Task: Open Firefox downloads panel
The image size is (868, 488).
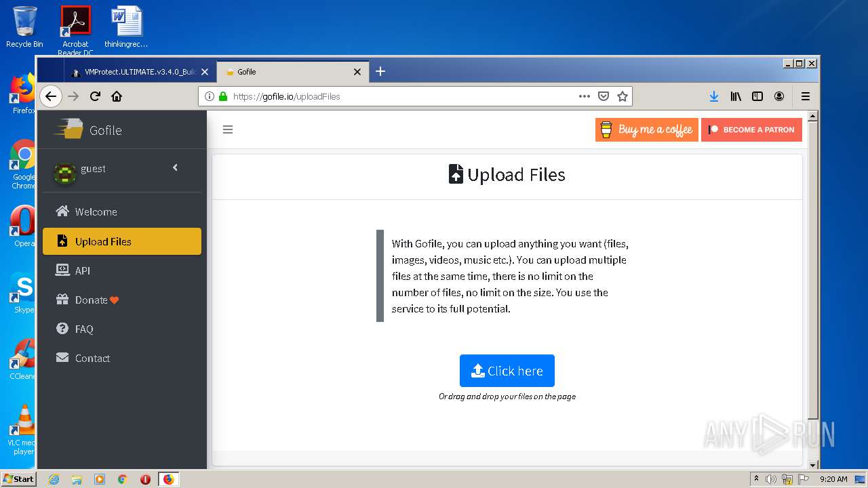Action: tap(714, 96)
